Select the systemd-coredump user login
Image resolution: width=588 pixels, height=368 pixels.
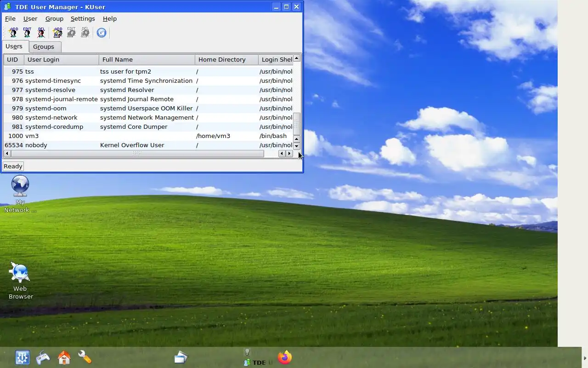(x=54, y=127)
